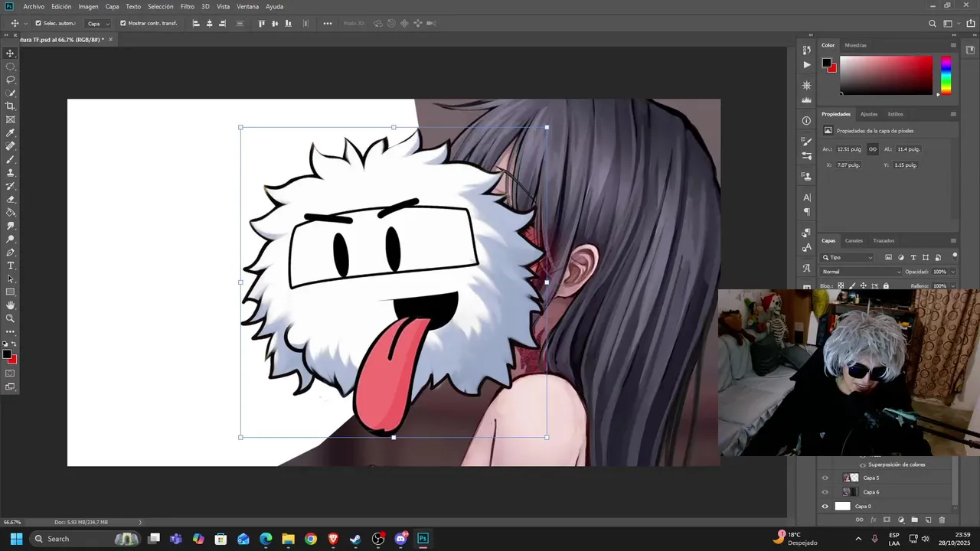Select the Eyedropper tool
Viewport: 980px width, 551px height.
coord(11,133)
